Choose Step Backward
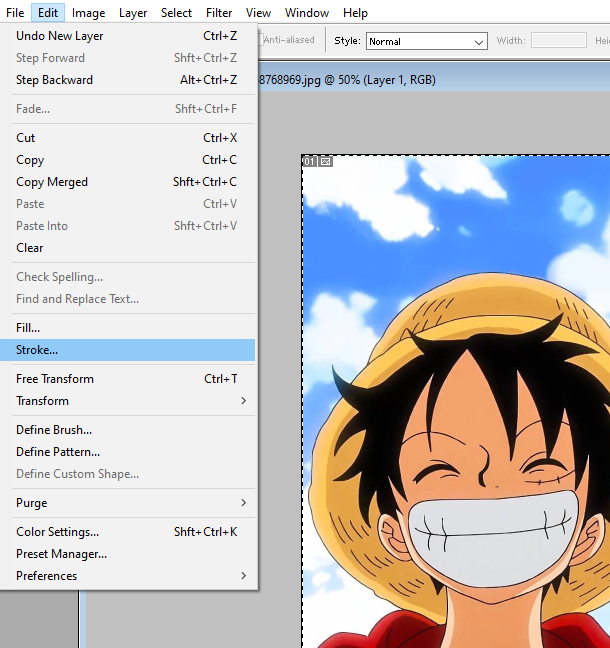This screenshot has height=648, width=610. (x=127, y=80)
